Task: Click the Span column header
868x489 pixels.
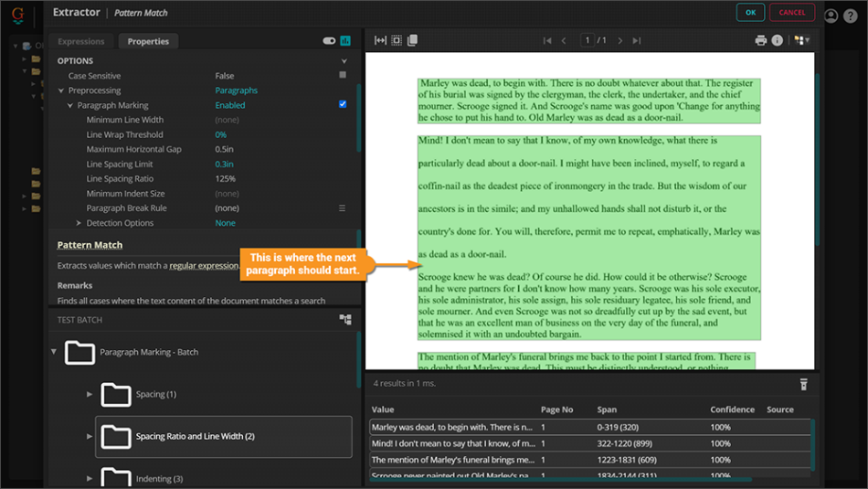Action: point(607,409)
